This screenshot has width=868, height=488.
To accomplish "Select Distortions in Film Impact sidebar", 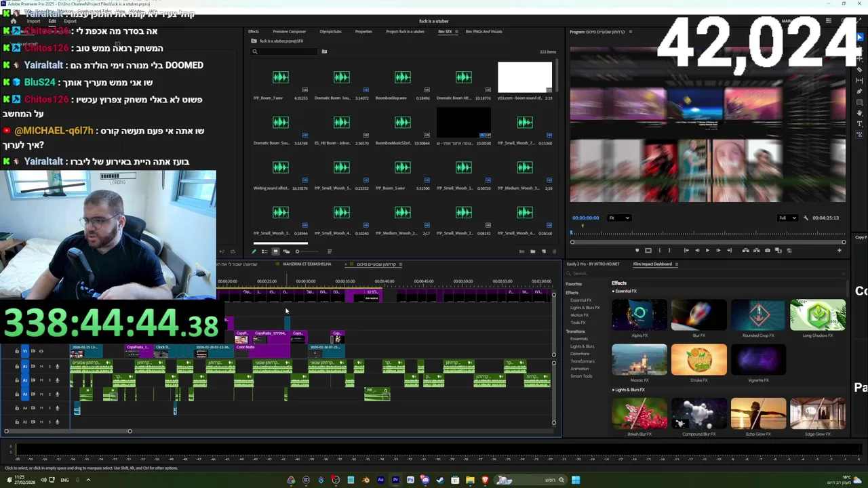I will 580,354.
